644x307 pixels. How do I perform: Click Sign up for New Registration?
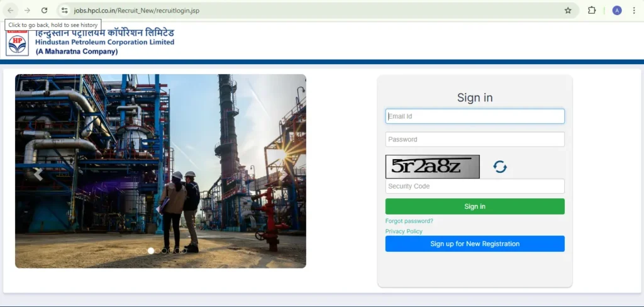click(x=475, y=244)
